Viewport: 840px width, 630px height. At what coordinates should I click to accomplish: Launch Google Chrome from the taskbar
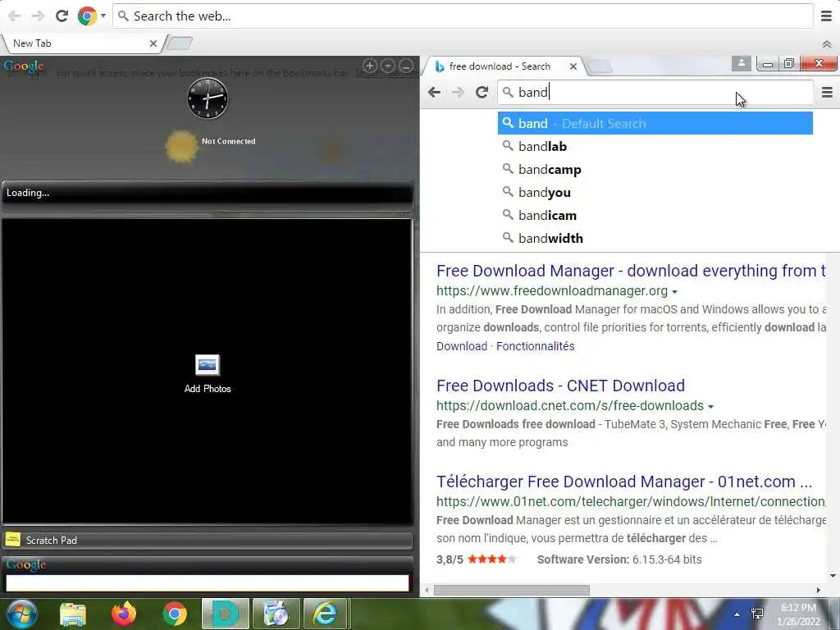click(175, 614)
